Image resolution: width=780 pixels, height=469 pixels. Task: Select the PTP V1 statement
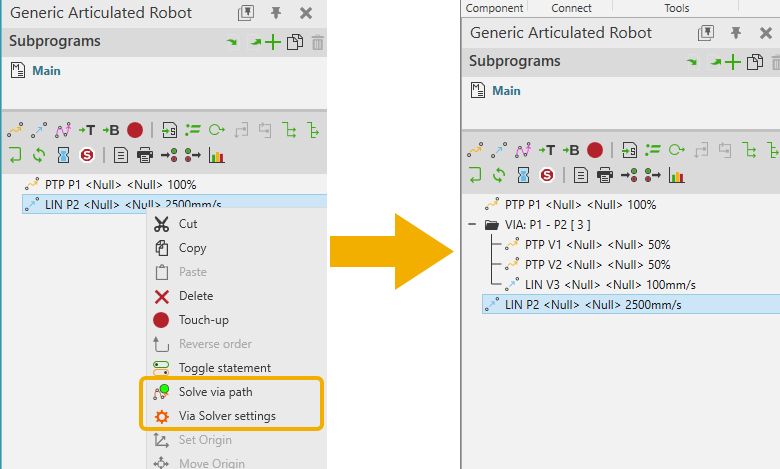596,244
